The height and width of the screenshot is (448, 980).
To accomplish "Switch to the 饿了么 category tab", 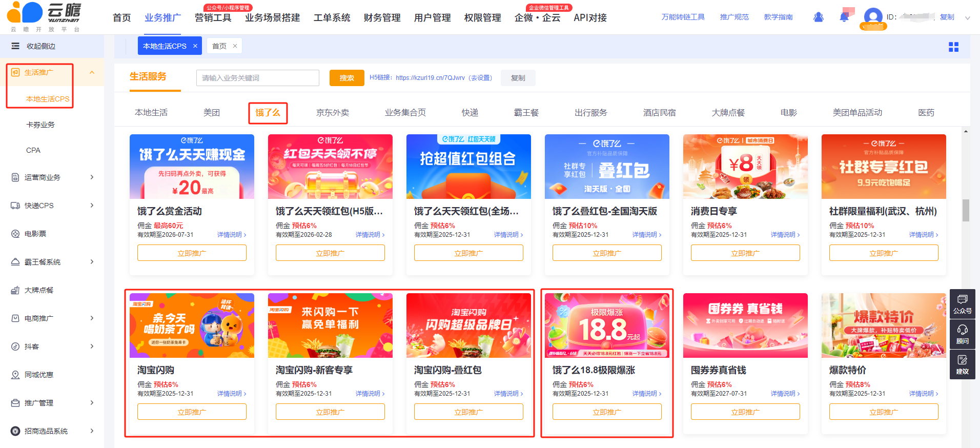I will click(x=268, y=113).
